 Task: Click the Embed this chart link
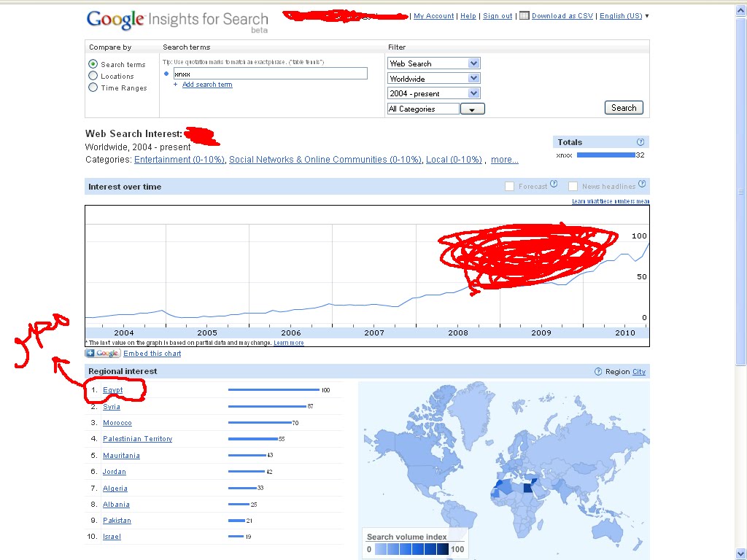pos(152,354)
